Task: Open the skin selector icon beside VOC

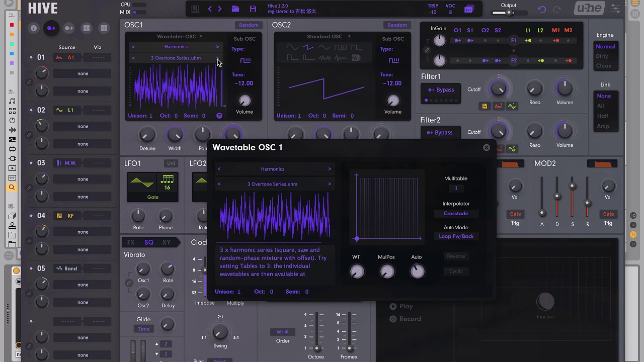Action: click(468, 9)
